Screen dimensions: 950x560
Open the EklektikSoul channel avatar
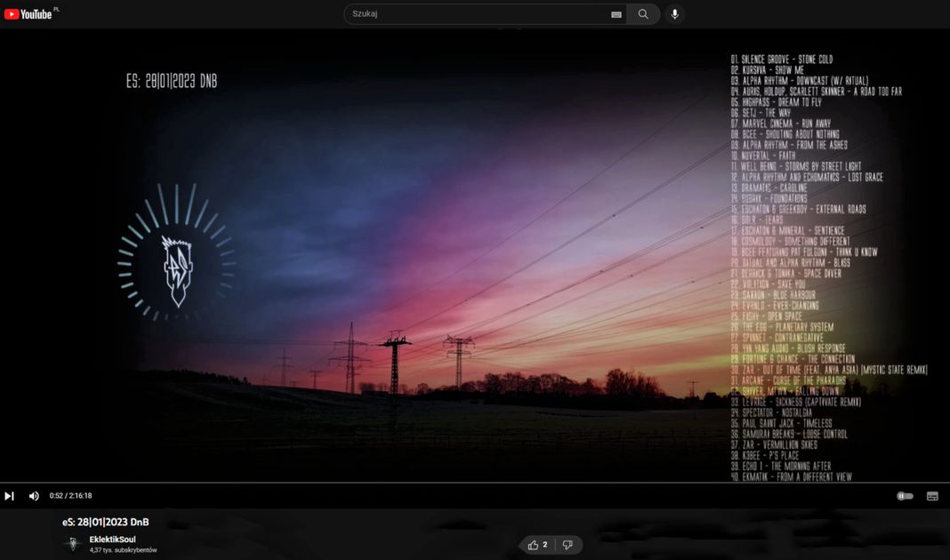(x=73, y=544)
